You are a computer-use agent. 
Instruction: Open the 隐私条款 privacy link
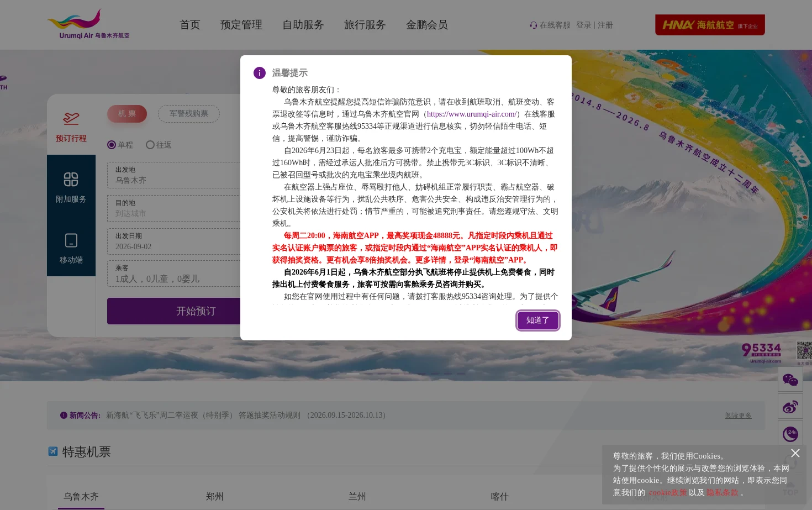pos(723,492)
